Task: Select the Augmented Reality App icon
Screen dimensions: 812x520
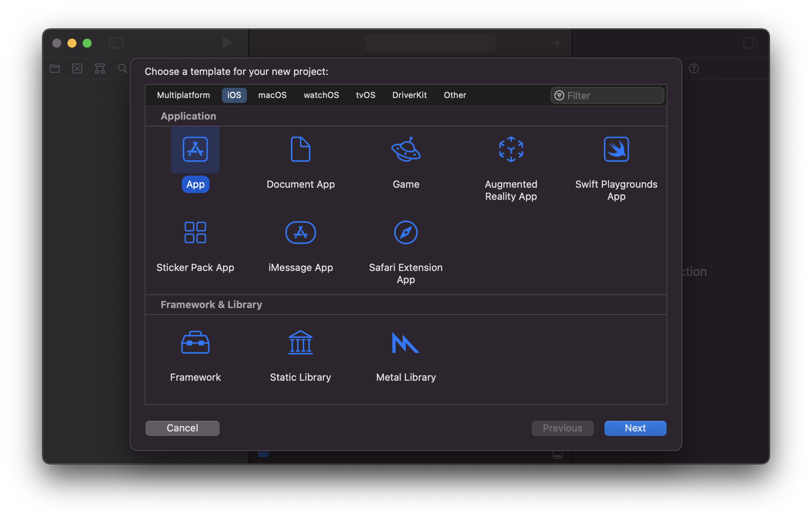Action: click(511, 149)
